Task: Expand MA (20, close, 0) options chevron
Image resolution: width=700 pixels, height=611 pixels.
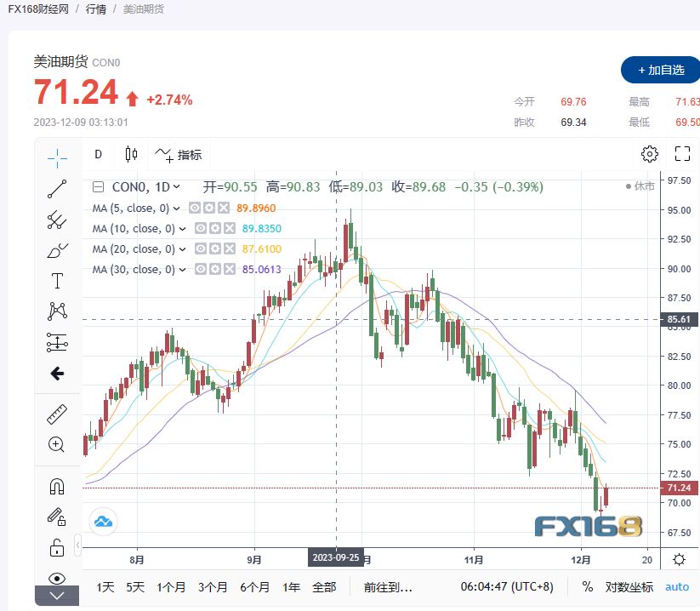Action: [x=181, y=249]
